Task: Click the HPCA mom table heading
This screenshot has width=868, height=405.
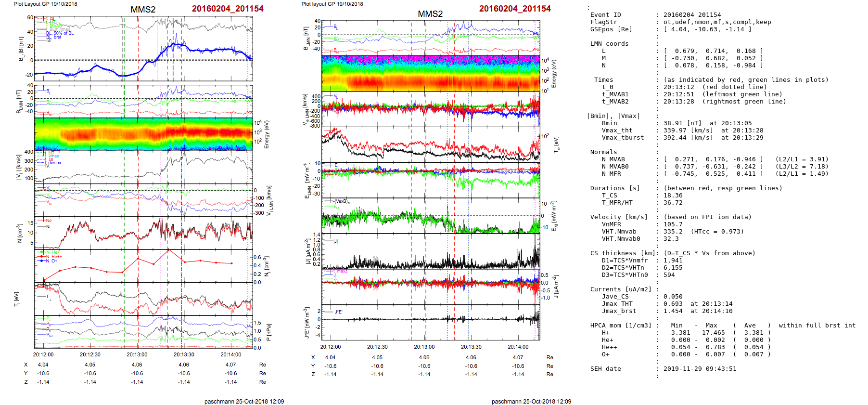Action: pyautogui.click(x=621, y=326)
